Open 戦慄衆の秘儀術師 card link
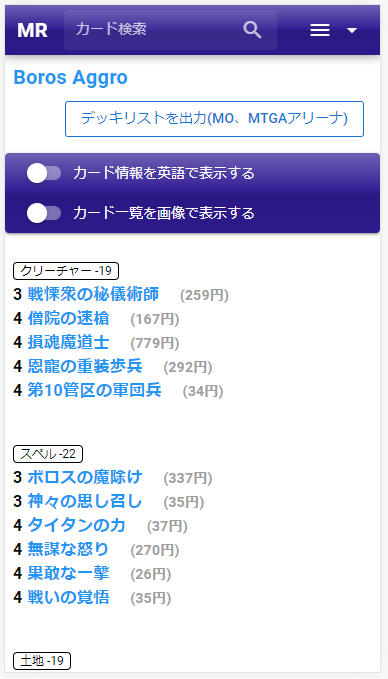The height and width of the screenshot is (679, 388). [93, 294]
